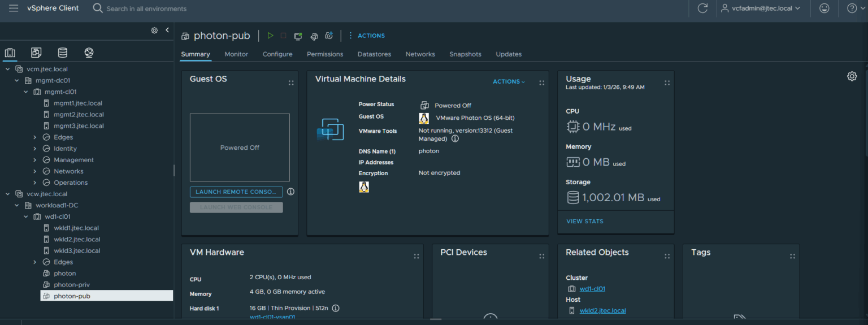
Task: Search in all environments field
Action: point(146,8)
